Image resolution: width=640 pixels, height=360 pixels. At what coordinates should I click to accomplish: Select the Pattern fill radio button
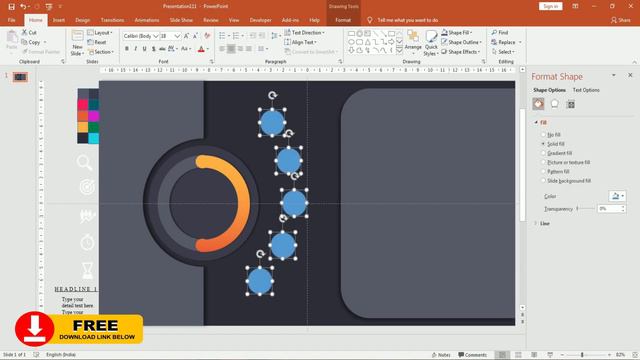tap(543, 171)
